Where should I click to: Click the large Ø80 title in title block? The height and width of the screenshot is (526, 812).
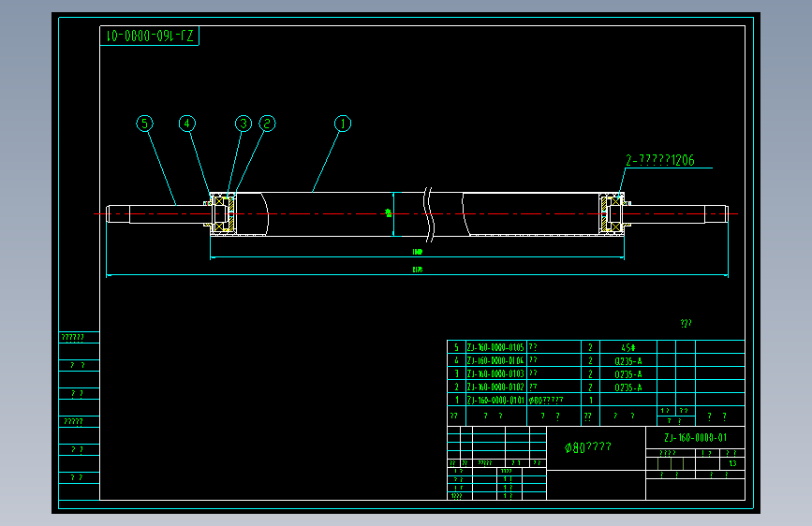tap(588, 447)
